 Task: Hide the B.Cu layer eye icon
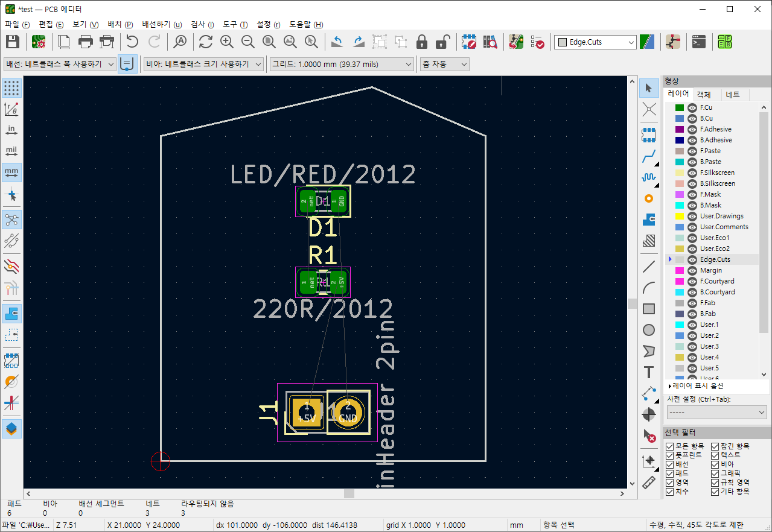pyautogui.click(x=692, y=118)
